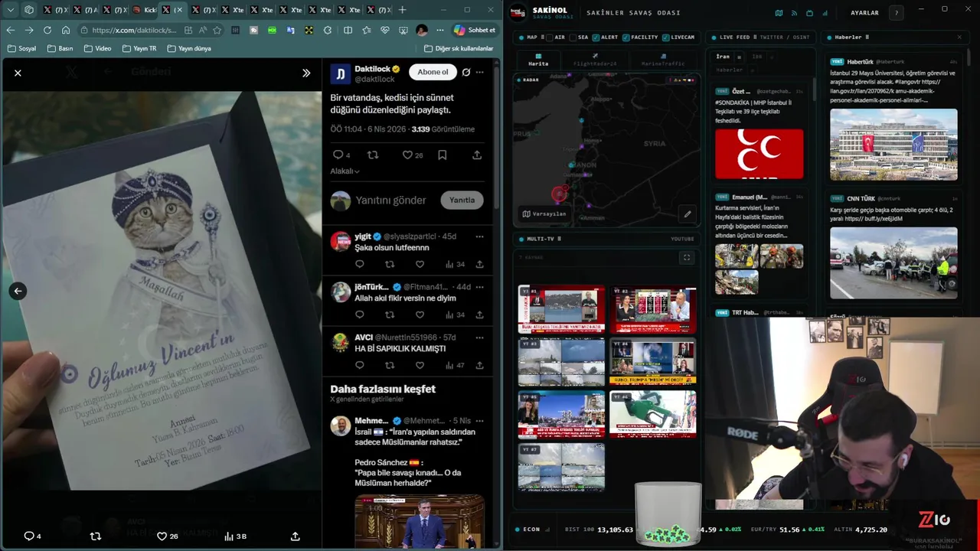Screen dimensions: 980x551
Task: Open options menu on yigit's reply
Action: tap(479, 236)
